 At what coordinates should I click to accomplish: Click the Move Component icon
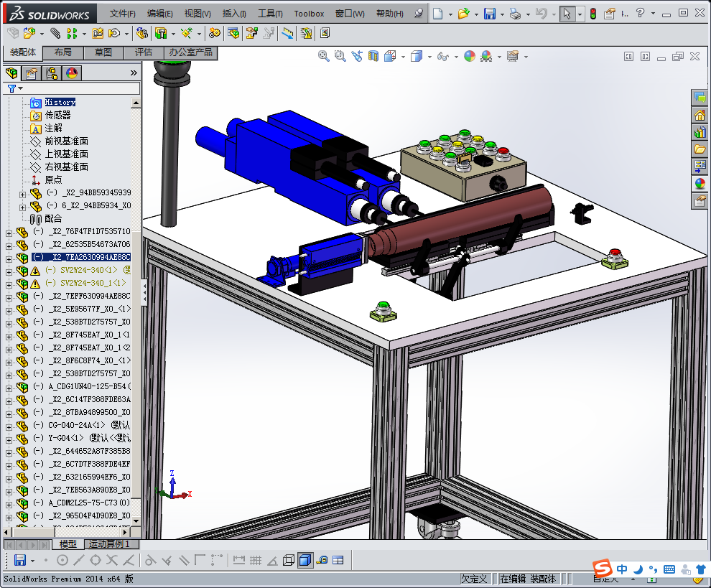(114, 33)
